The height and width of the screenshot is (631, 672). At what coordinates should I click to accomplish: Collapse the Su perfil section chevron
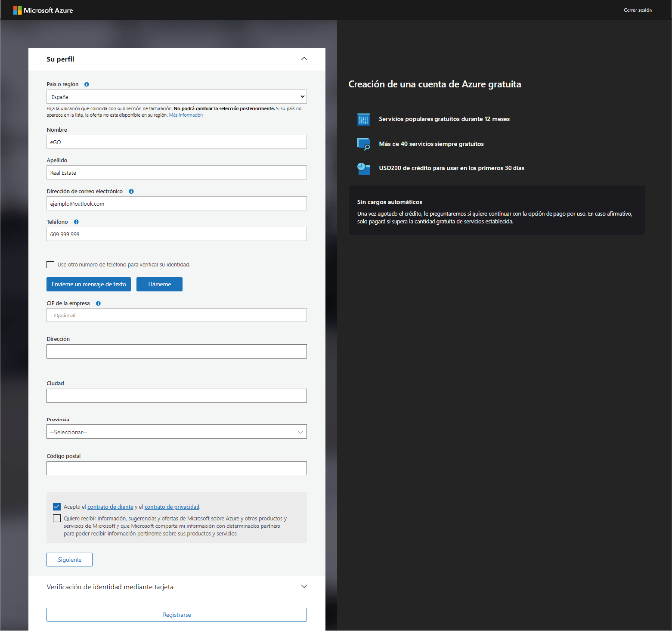(x=304, y=59)
